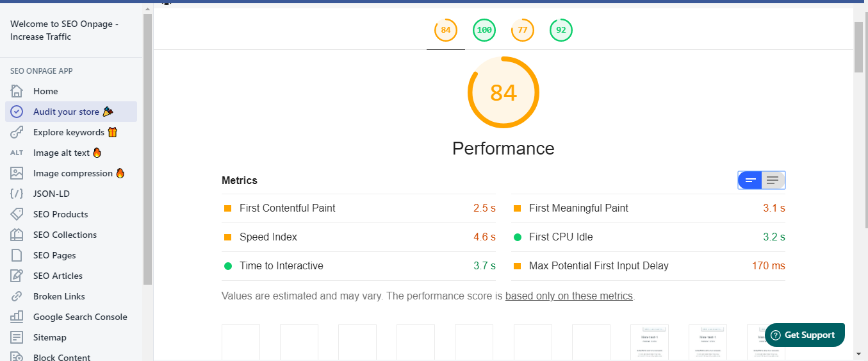This screenshot has width=868, height=361.
Task: Click the last filmstrip screenshot thumbnail
Action: coord(766,342)
